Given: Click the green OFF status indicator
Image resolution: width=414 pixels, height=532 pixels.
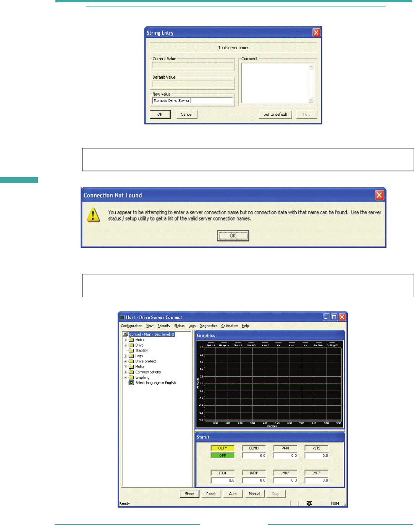Looking at the screenshot, I should click(223, 455).
